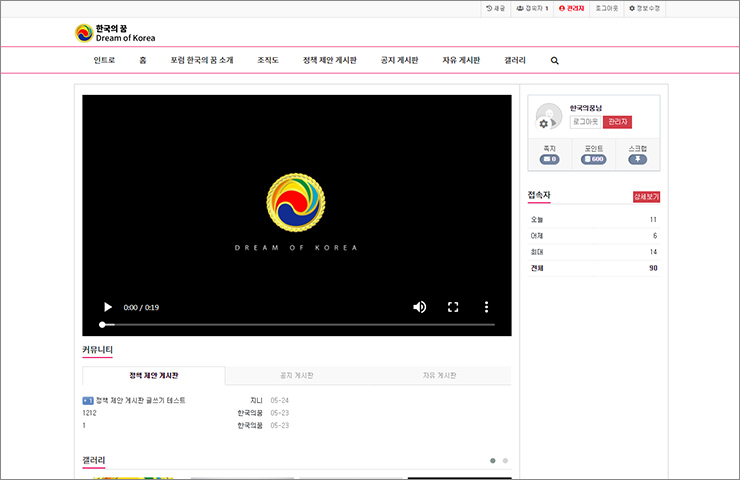Click the first gallery pagination dot
Viewport: 740px width, 480px height.
[493, 461]
